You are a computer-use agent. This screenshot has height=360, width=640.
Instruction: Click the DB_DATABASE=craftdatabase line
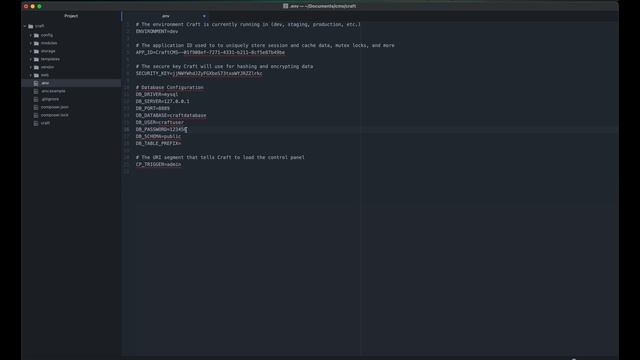pos(171,116)
